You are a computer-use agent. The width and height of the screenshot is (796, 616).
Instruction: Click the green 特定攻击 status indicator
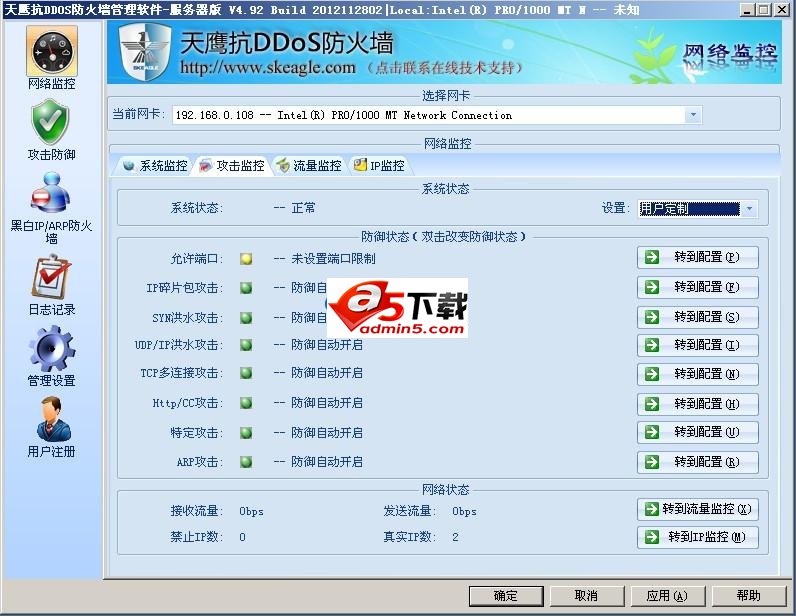[246, 433]
